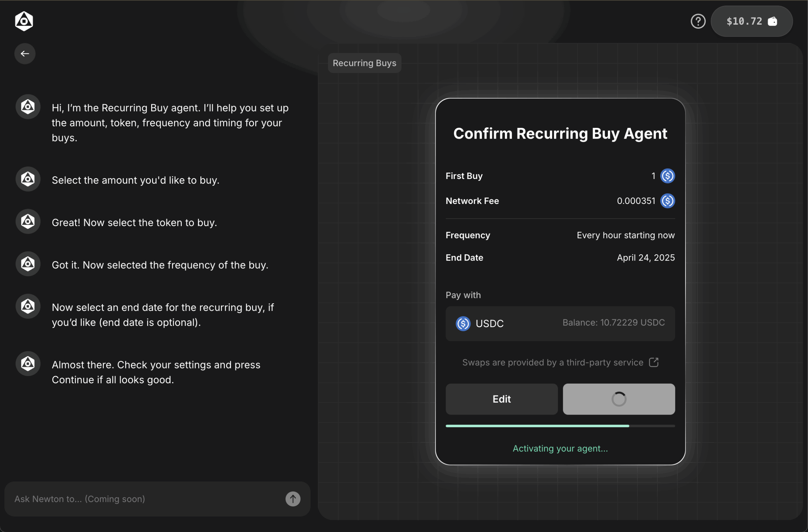This screenshot has width=808, height=532.
Task: Click the USDC coin icon beside First Buy
Action: [x=667, y=176]
